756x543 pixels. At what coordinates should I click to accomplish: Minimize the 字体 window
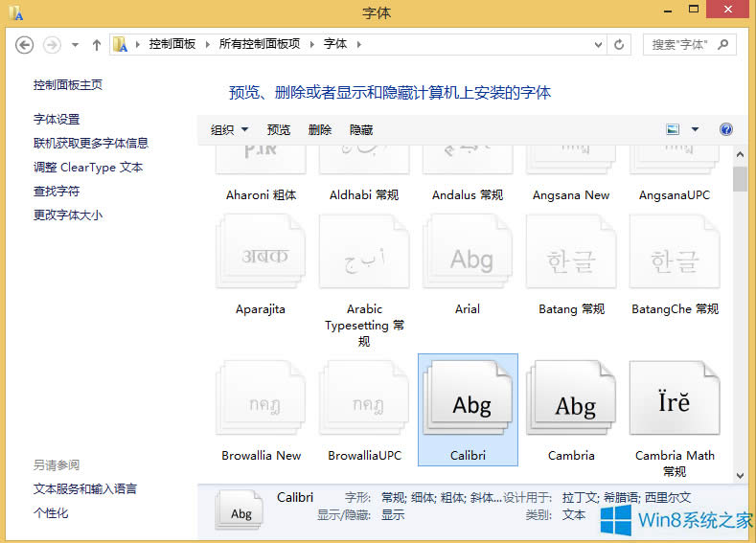pyautogui.click(x=668, y=10)
